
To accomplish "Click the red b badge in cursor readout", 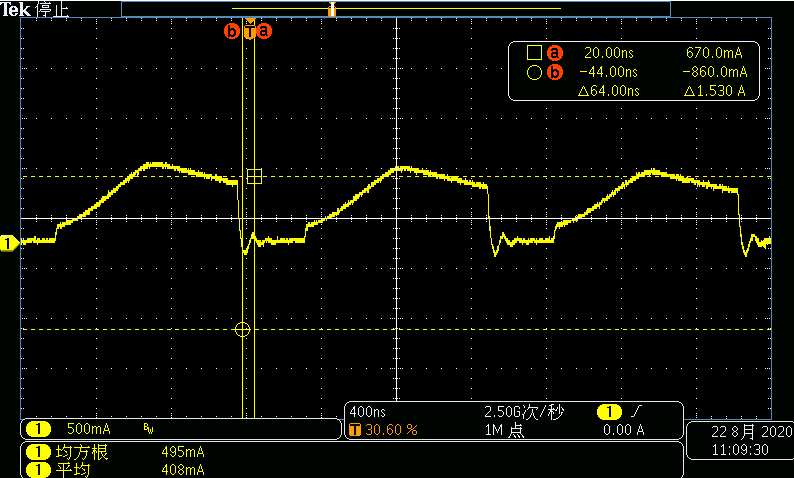I will 555,73.
